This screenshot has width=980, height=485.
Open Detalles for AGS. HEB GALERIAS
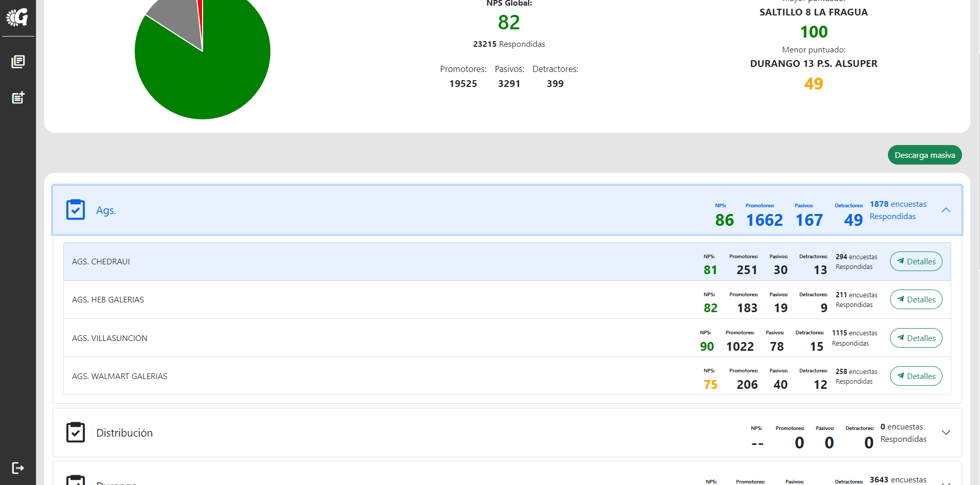[x=916, y=299]
